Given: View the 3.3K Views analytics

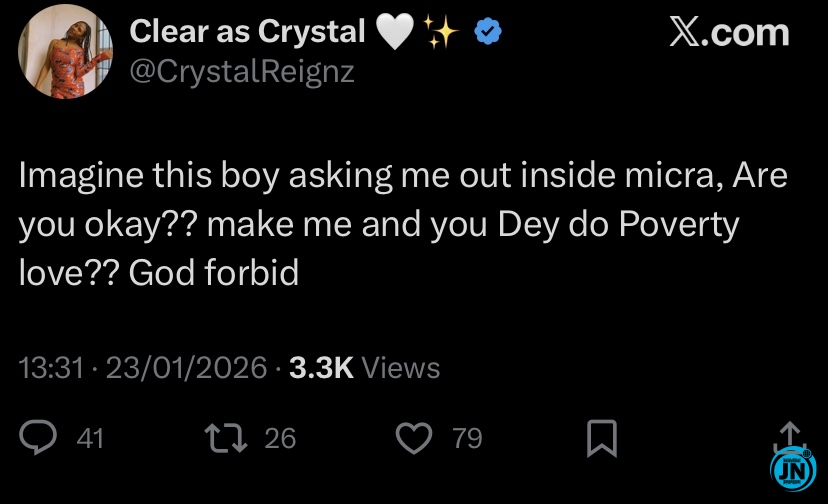Looking at the screenshot, I should click(x=364, y=368).
